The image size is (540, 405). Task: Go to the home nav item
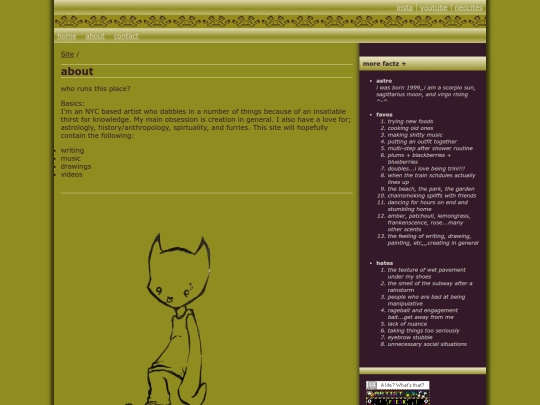pyautogui.click(x=67, y=36)
